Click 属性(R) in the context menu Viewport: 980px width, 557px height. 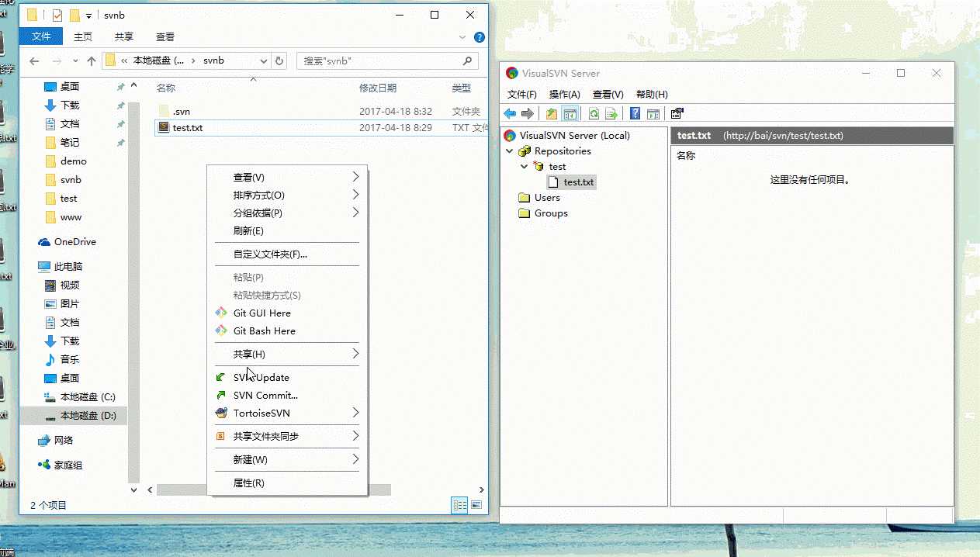coord(287,483)
